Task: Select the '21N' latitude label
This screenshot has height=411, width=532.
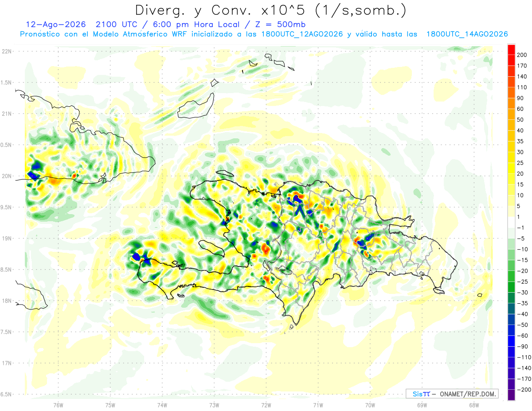Action: pyautogui.click(x=6, y=114)
